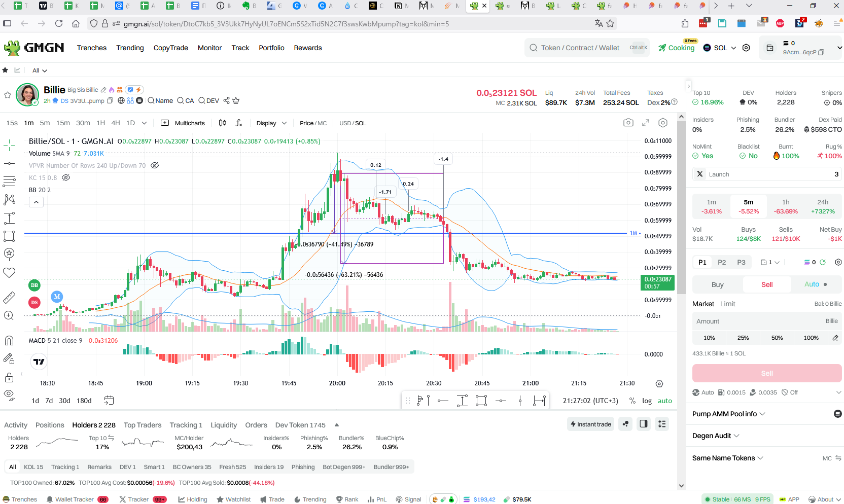
Task: Open the Display dropdown
Action: point(271,123)
